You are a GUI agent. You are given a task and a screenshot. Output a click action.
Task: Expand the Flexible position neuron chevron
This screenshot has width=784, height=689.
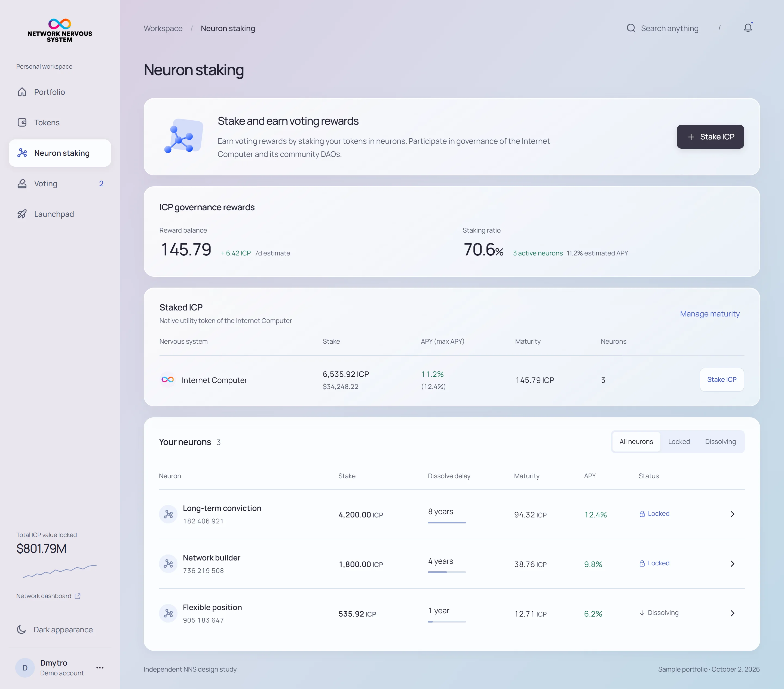[x=732, y=613]
